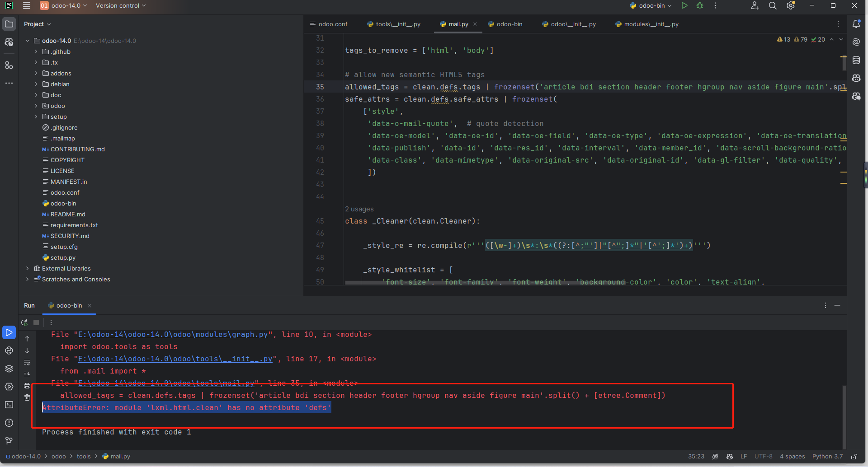Open Search Everywhere magnifier icon
868x467 pixels.
(x=773, y=5)
